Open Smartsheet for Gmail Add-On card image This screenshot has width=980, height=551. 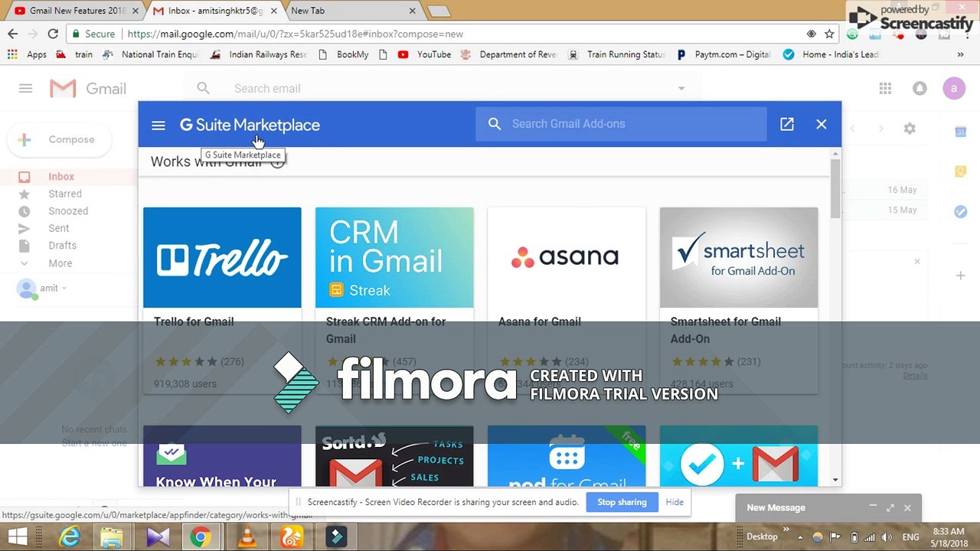pos(739,257)
